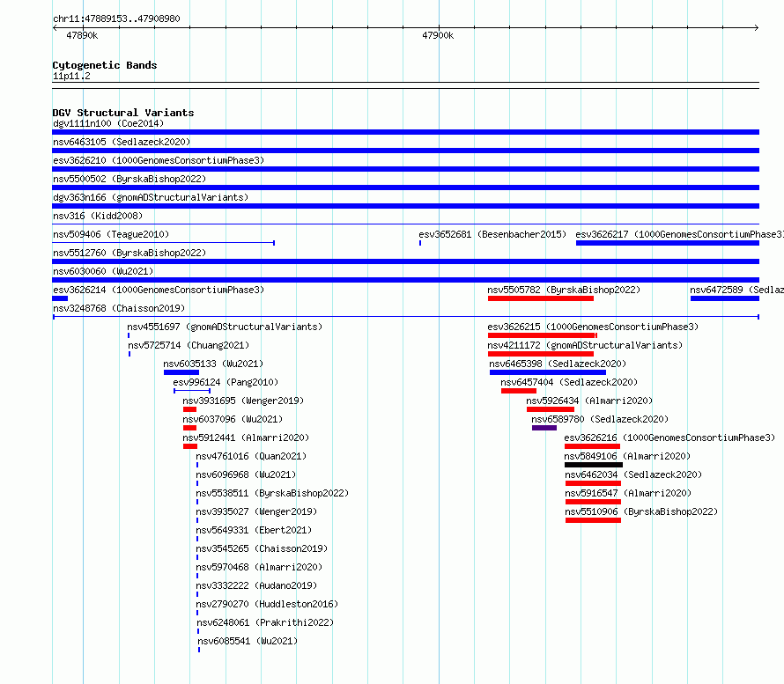
Task: Click esv3626217 variant label on the right
Action: tap(679, 234)
